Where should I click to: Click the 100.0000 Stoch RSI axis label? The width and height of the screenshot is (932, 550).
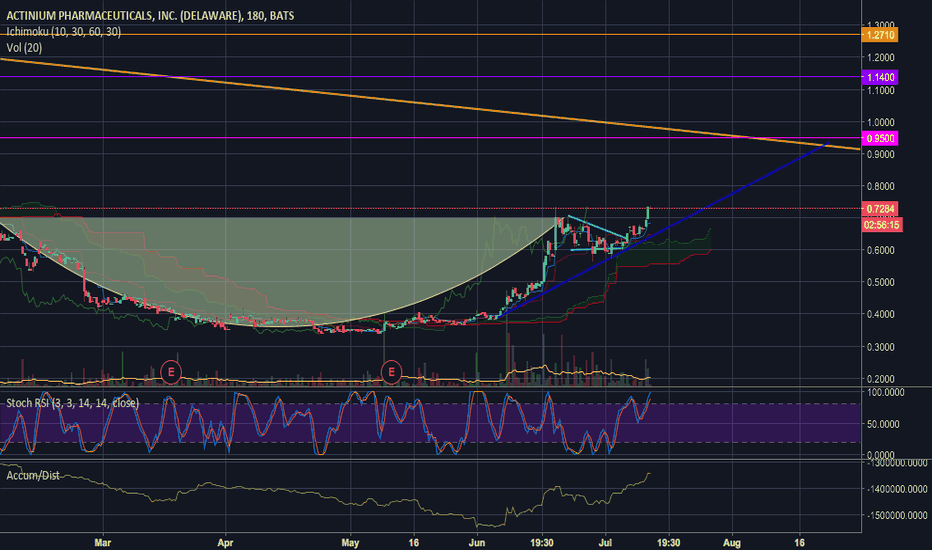click(x=886, y=392)
